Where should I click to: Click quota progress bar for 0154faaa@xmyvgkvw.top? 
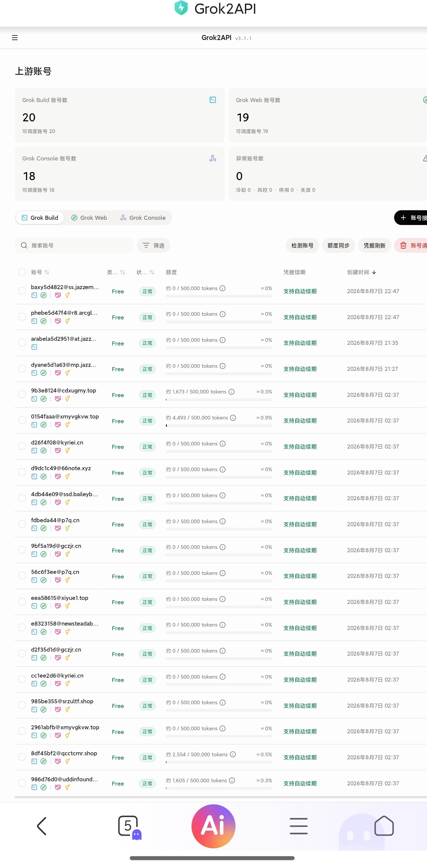[x=219, y=425]
